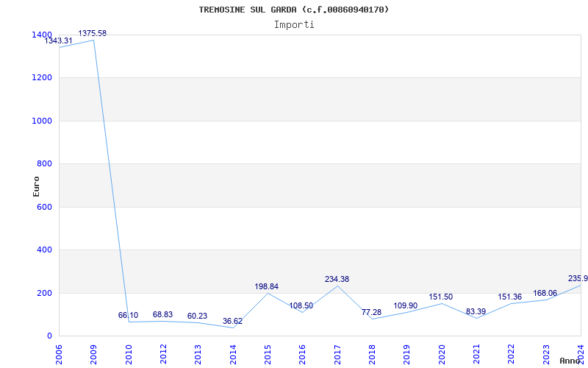Select data label 68.83
The height and width of the screenshot is (368, 588).
coord(162,314)
